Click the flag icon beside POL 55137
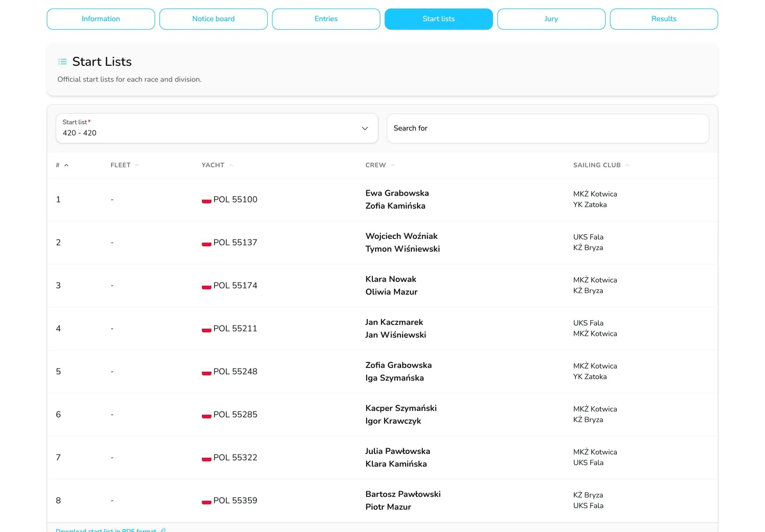 click(x=207, y=243)
